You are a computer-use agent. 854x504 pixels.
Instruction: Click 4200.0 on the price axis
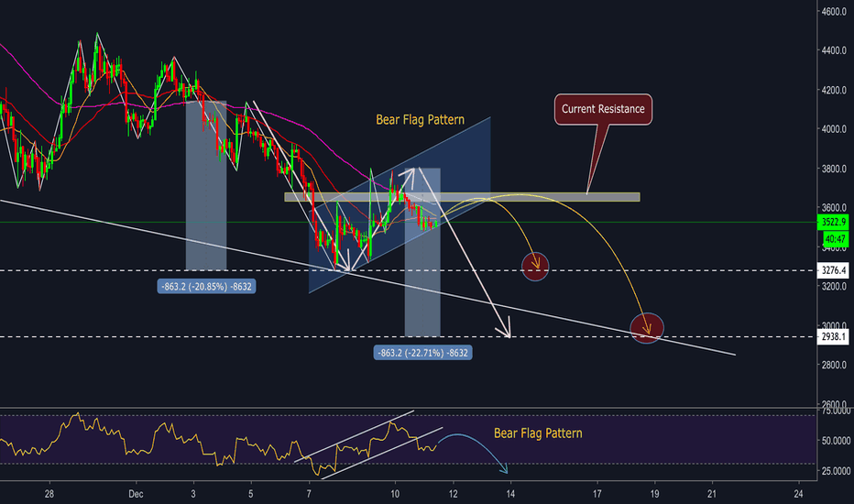(x=835, y=90)
